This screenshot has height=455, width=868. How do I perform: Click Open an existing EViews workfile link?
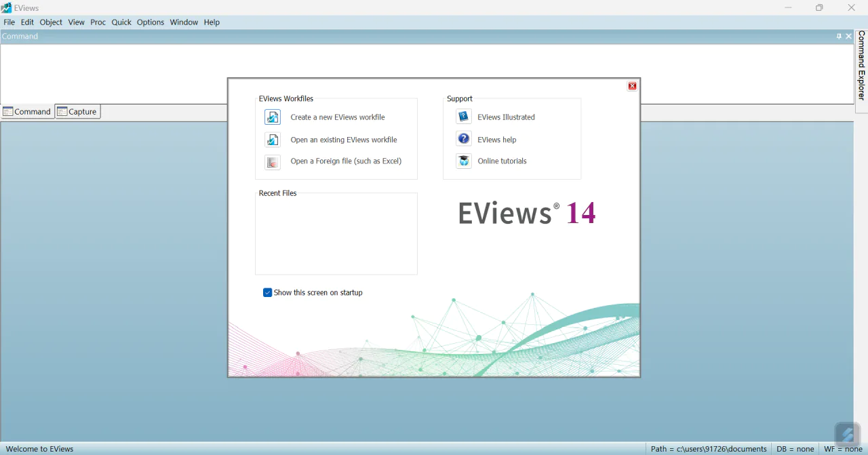pyautogui.click(x=344, y=140)
